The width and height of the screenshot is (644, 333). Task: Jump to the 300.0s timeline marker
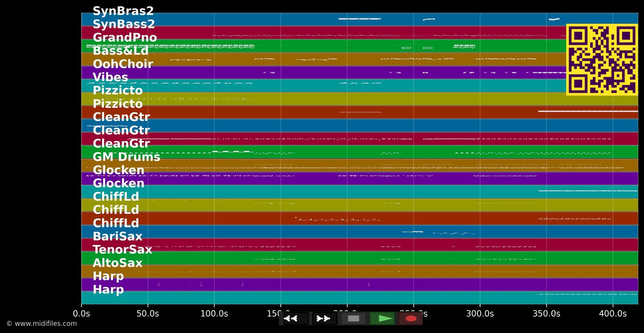[480, 314]
